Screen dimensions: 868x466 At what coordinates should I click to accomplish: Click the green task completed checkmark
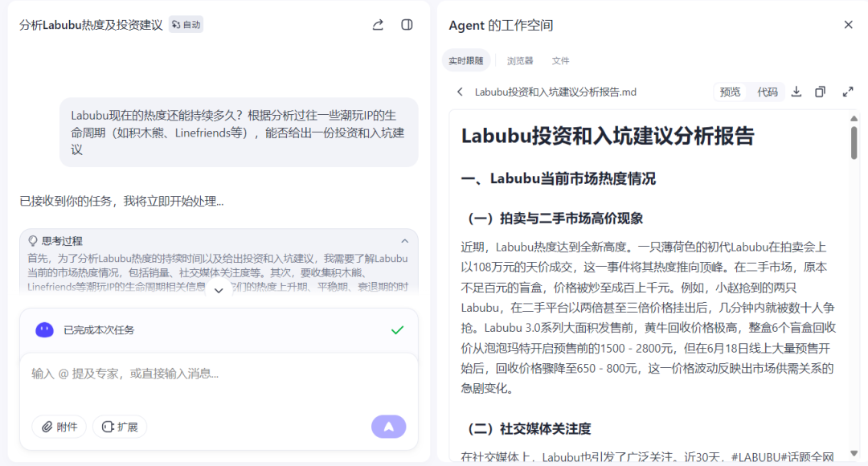click(398, 330)
